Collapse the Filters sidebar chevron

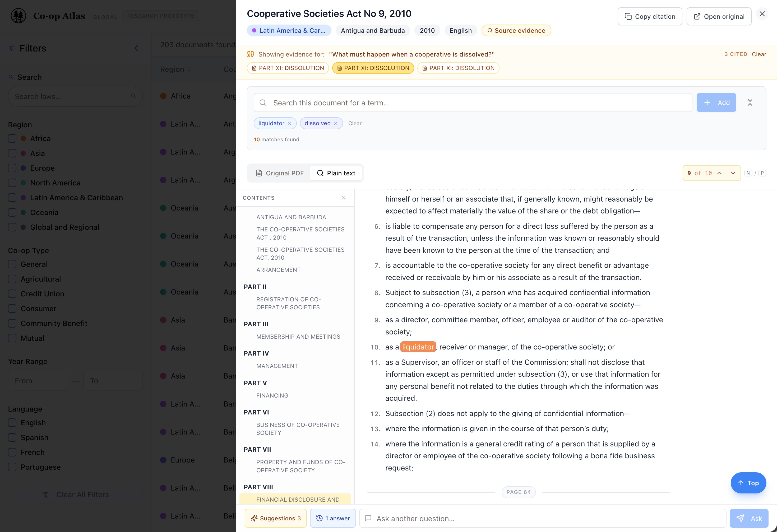click(x=136, y=48)
